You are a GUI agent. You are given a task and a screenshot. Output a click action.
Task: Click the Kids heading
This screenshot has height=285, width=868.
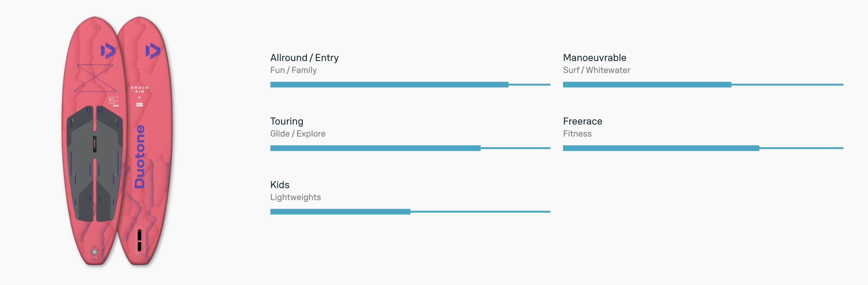280,185
